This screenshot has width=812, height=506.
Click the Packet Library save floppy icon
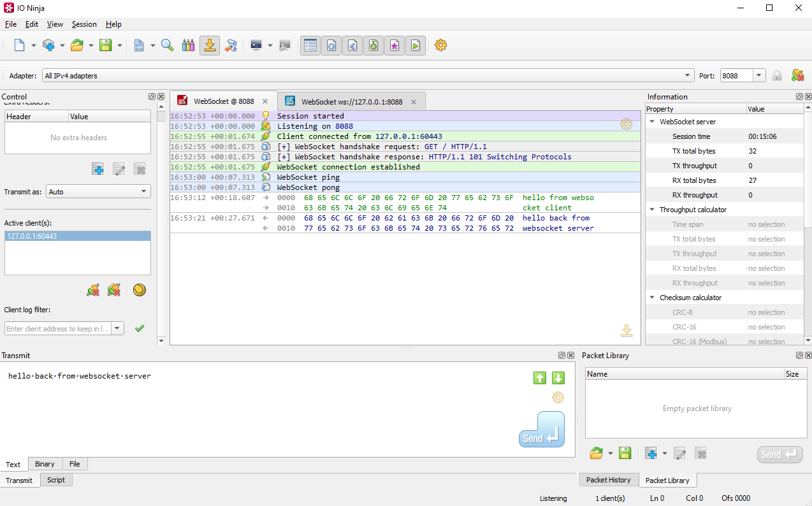point(625,454)
